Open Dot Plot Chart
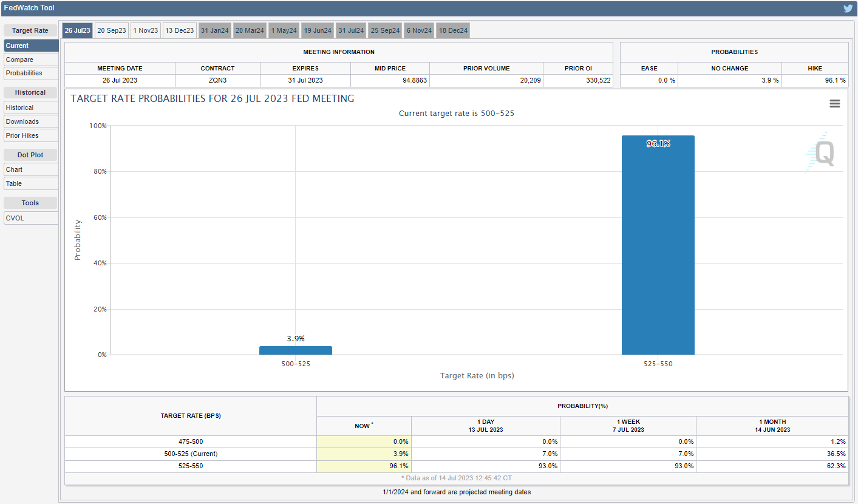Image resolution: width=858 pixels, height=504 pixels. pyautogui.click(x=31, y=169)
